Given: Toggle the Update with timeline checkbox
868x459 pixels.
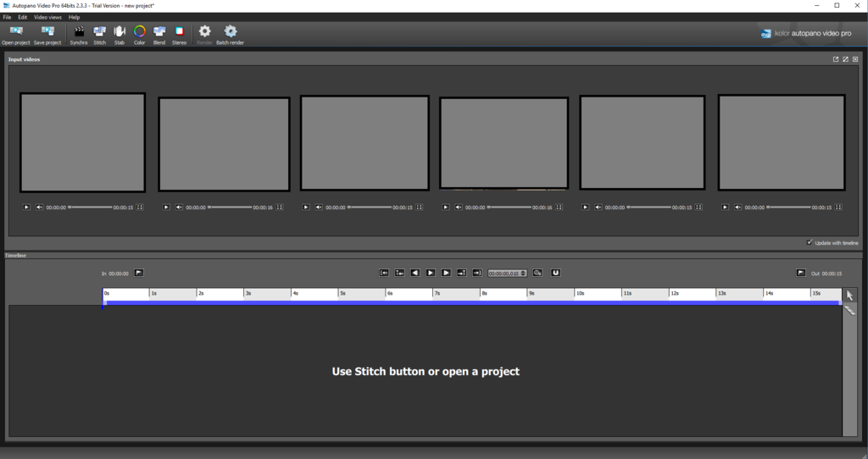Looking at the screenshot, I should [x=810, y=242].
